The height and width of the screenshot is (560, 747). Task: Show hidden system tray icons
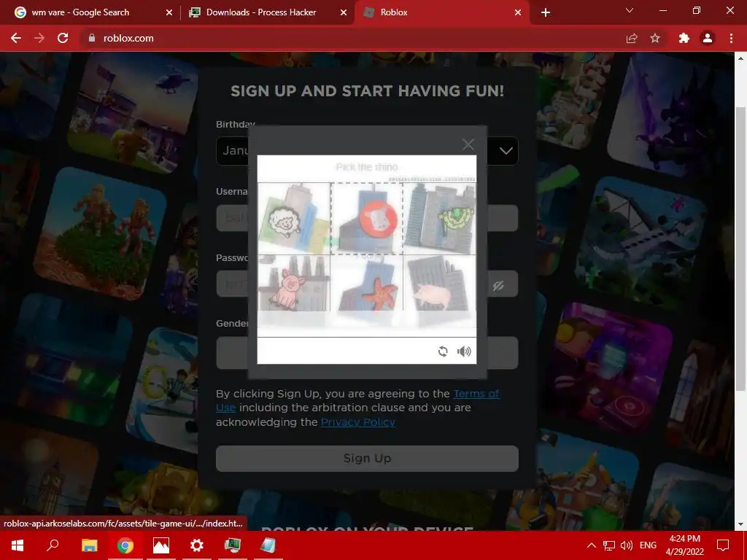click(x=591, y=545)
